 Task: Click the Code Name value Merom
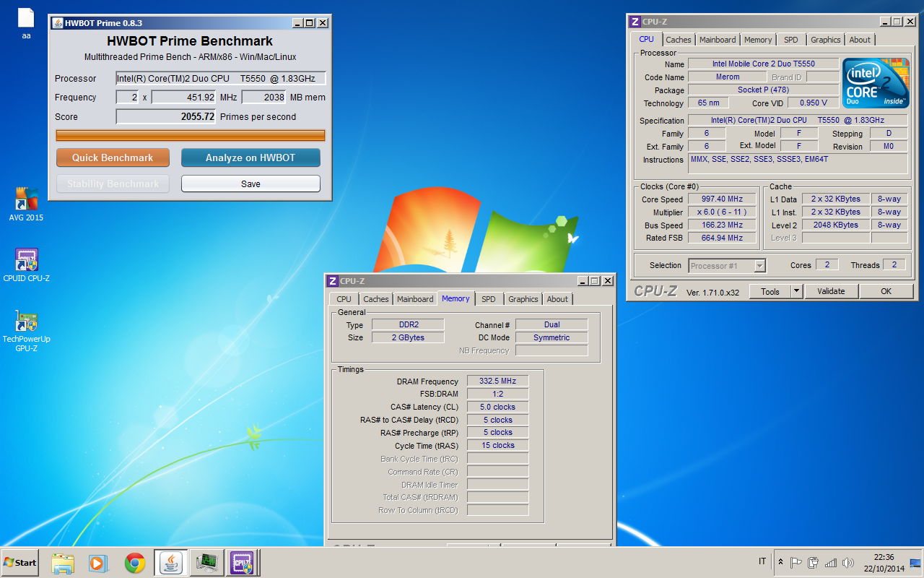point(727,77)
